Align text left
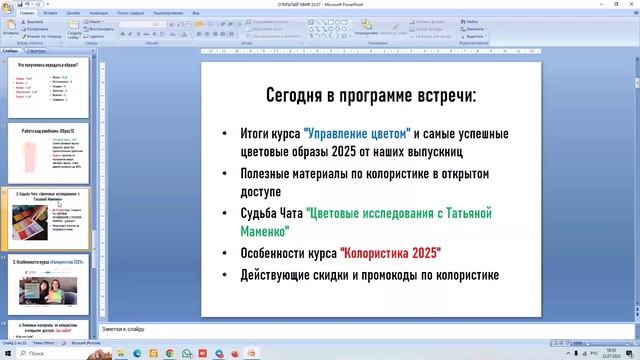640x360 pixels. point(199,34)
